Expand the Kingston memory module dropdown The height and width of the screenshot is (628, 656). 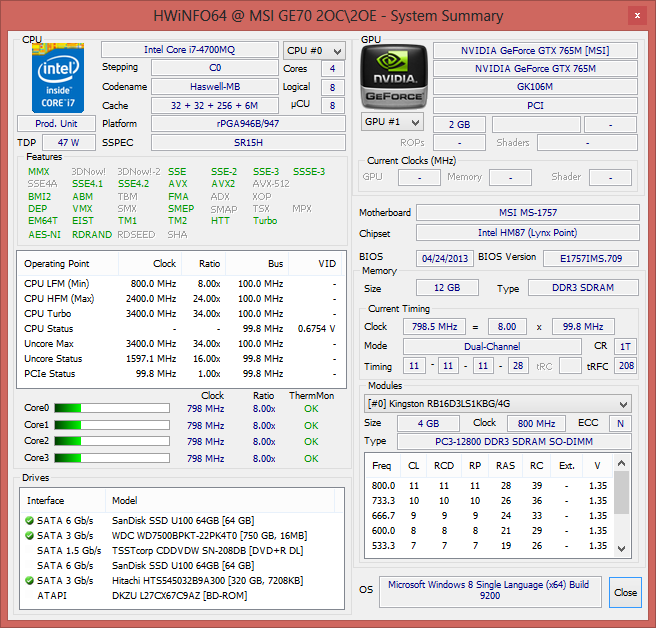tap(497, 404)
